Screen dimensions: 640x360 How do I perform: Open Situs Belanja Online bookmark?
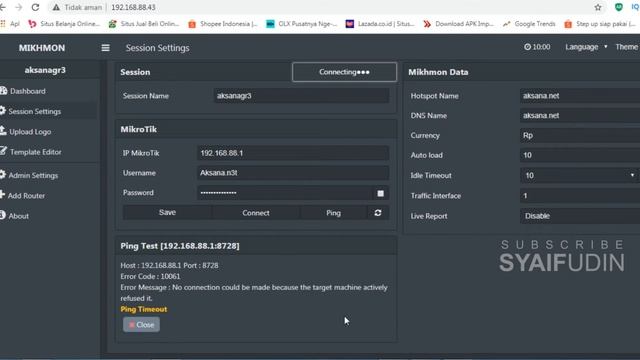[64, 24]
